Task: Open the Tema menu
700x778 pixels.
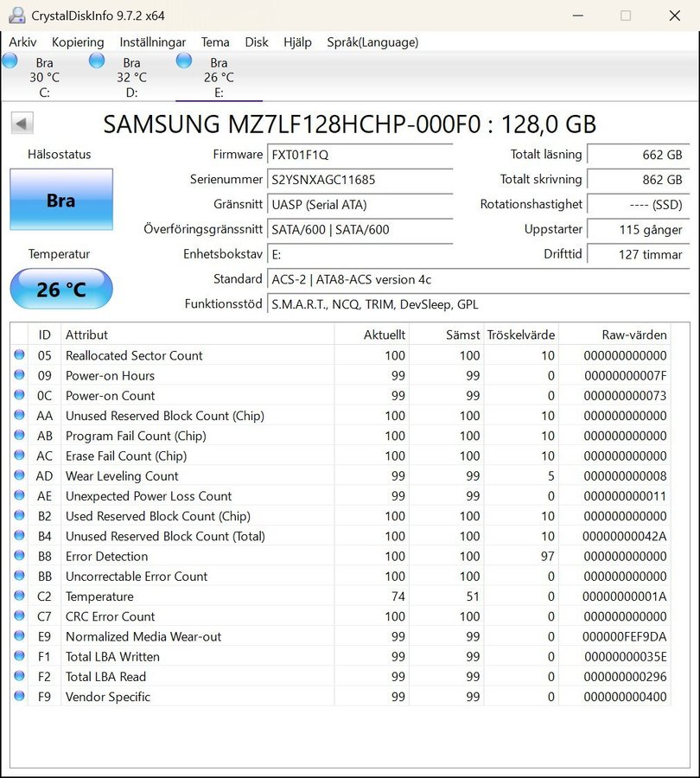Action: click(x=215, y=42)
